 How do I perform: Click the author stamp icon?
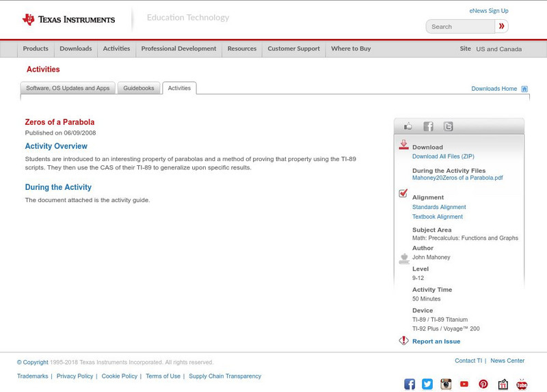[x=404, y=259]
